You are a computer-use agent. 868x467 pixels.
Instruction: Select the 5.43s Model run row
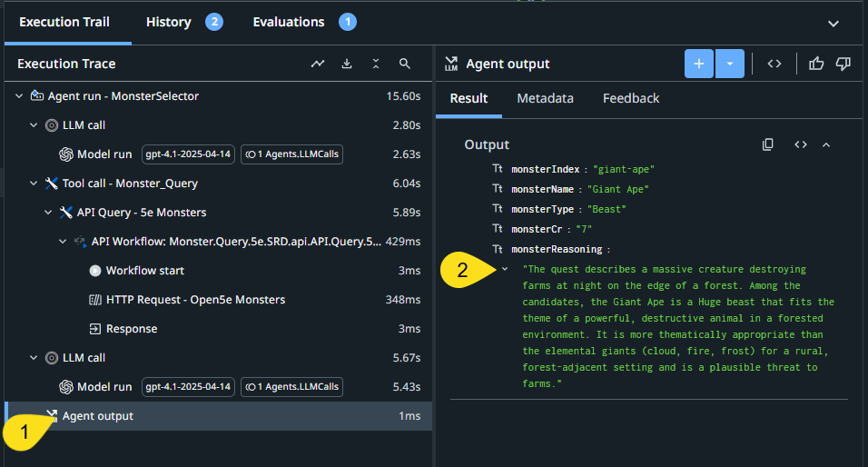coord(218,387)
